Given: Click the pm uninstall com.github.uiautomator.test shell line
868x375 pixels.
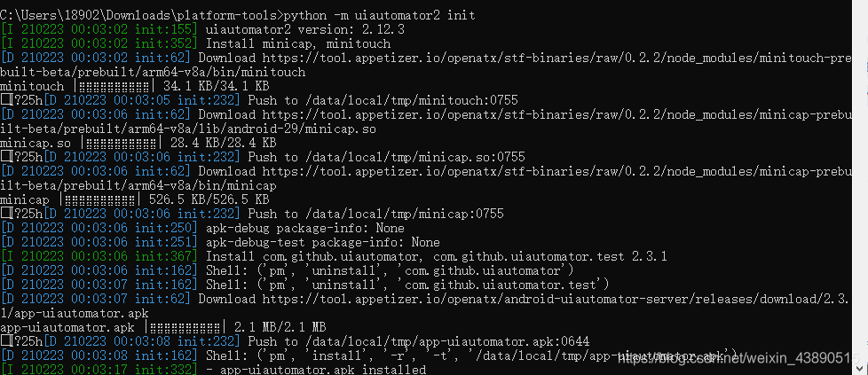Looking at the screenshot, I should [406, 285].
